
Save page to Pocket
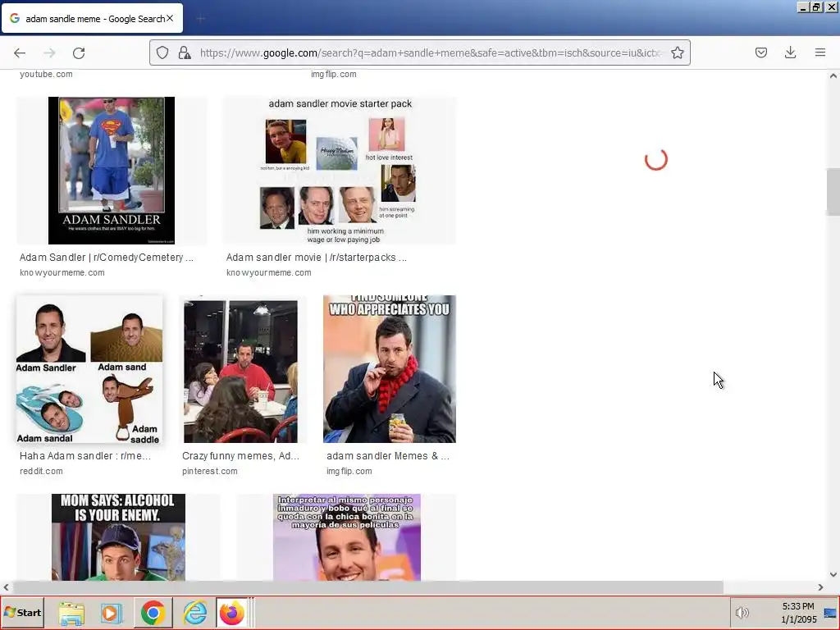tap(760, 52)
